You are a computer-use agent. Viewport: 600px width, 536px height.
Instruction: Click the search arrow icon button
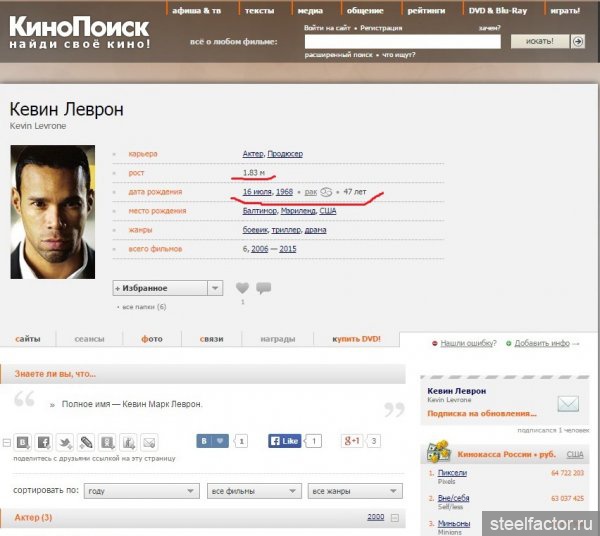pyautogui.click(x=578, y=41)
